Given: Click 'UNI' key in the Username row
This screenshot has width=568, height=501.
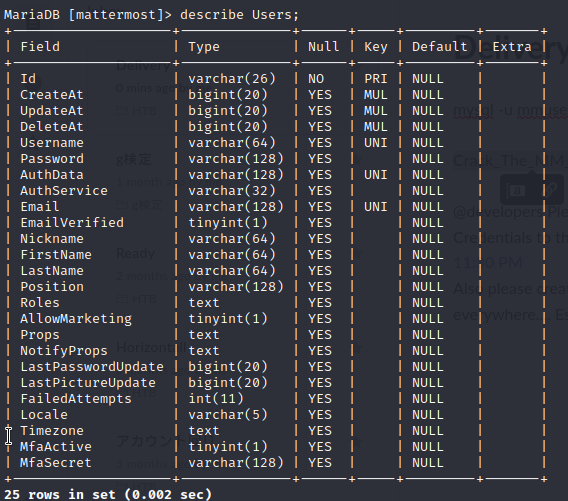Looking at the screenshot, I should click(376, 143).
